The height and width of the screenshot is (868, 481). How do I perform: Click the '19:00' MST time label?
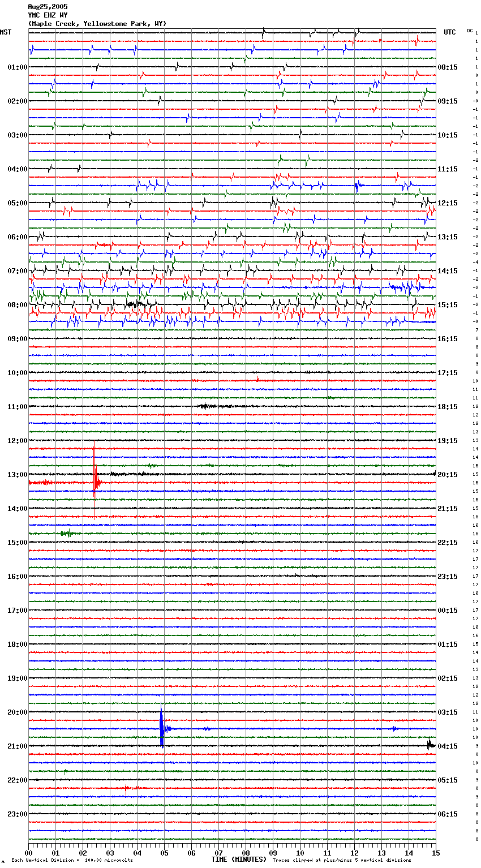pos(18,678)
